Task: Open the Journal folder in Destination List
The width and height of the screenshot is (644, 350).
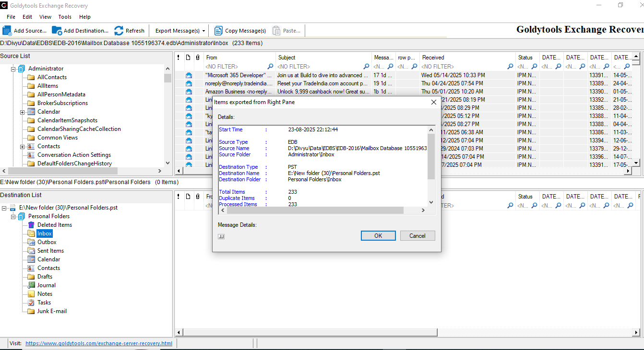Action: [46, 285]
